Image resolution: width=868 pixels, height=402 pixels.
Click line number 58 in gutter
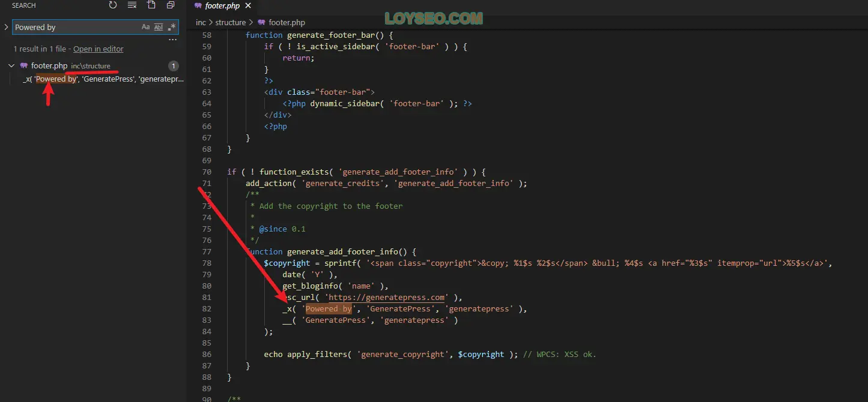click(207, 35)
